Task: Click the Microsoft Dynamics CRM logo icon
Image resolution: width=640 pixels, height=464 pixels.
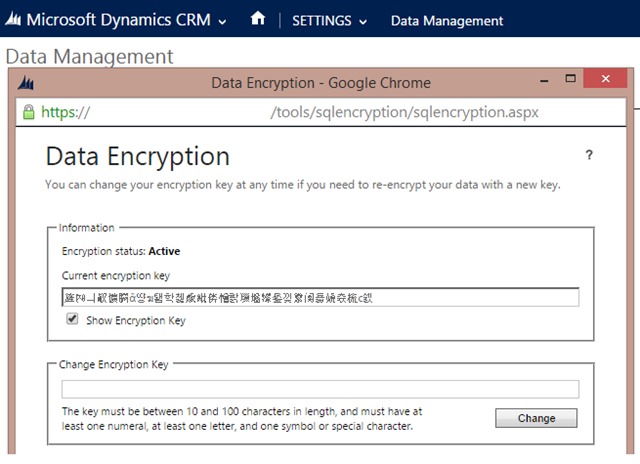Action: click(x=15, y=20)
